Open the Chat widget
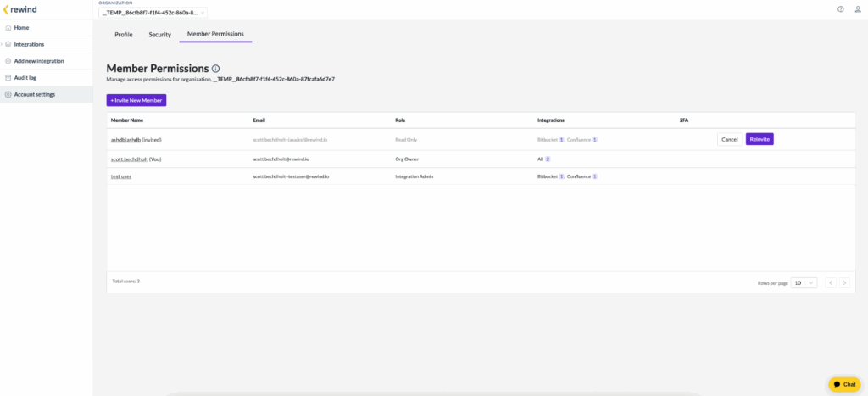This screenshot has height=396, width=868. tap(844, 384)
